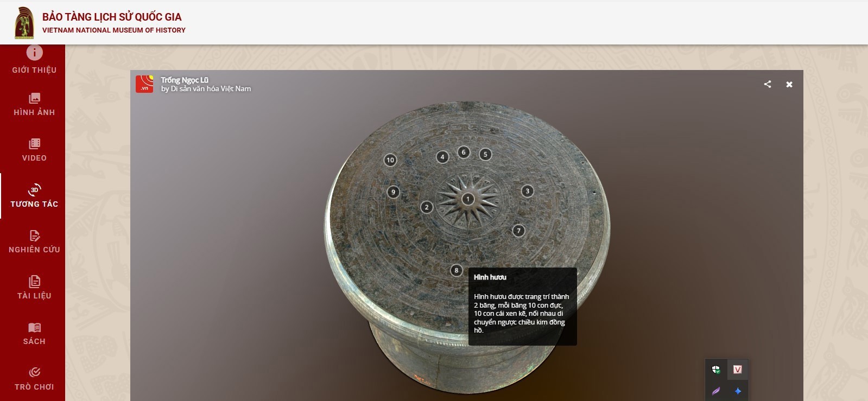The width and height of the screenshot is (868, 401).
Task: Open author Di sản văn hóa Việt Nam
Action: tap(211, 89)
